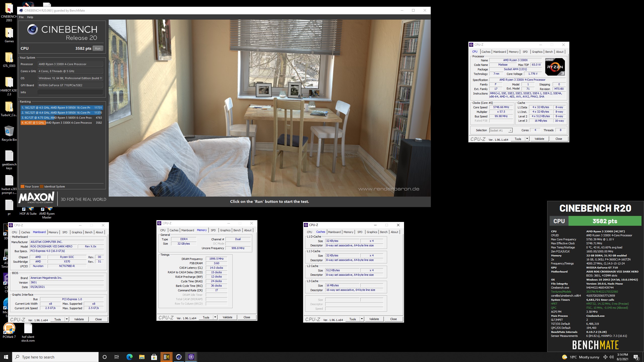Open the CPU tab in Caches CPU-Z window
Screen dimensions: 644x362
click(309, 232)
